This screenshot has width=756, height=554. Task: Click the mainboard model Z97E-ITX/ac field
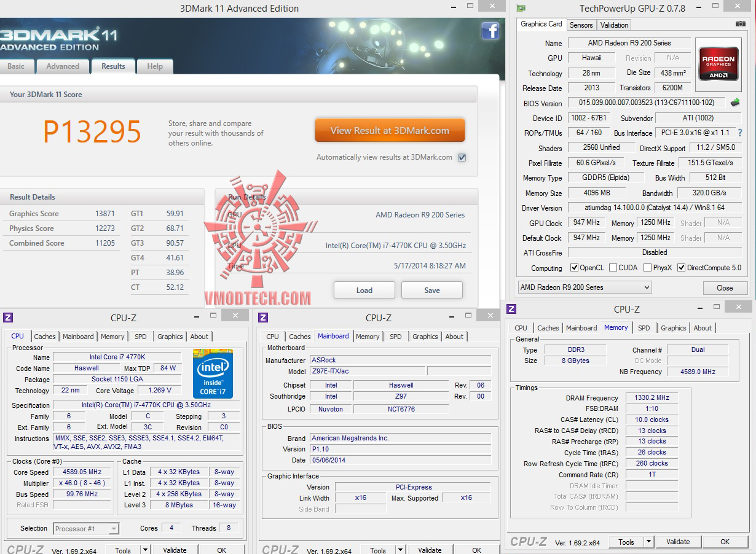pos(367,372)
